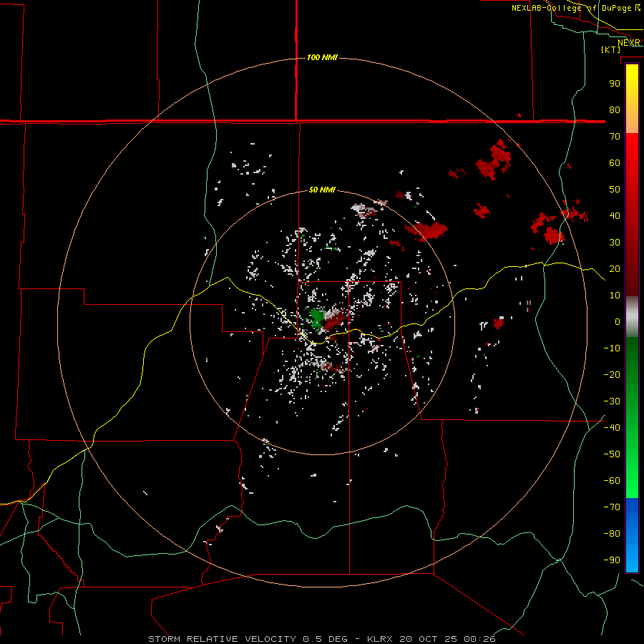Click the -60 value on velocity scale
644x644 pixels.
pyautogui.click(x=612, y=481)
